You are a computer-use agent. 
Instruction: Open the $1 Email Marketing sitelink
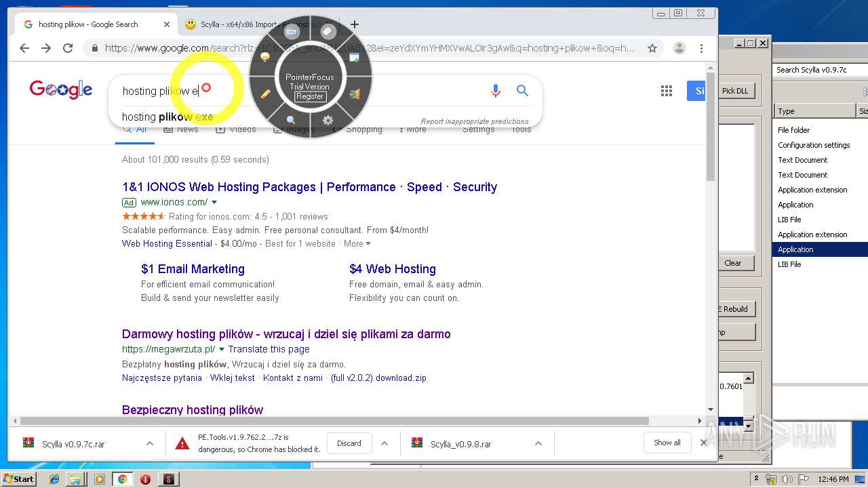(x=193, y=269)
